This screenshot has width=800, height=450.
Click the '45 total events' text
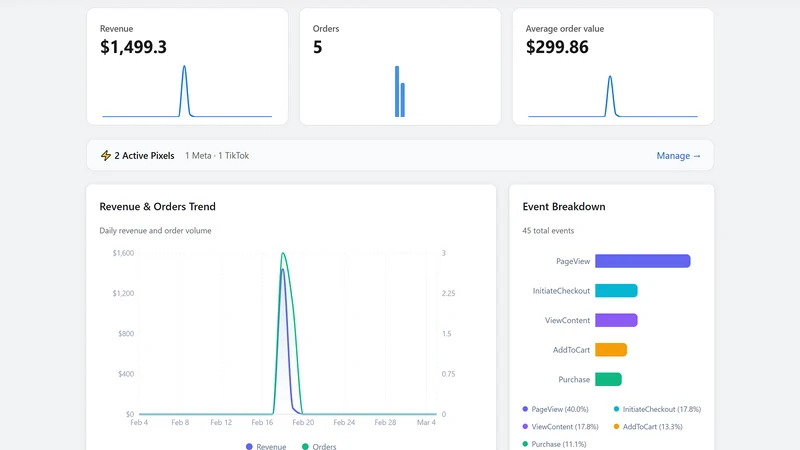(x=548, y=231)
